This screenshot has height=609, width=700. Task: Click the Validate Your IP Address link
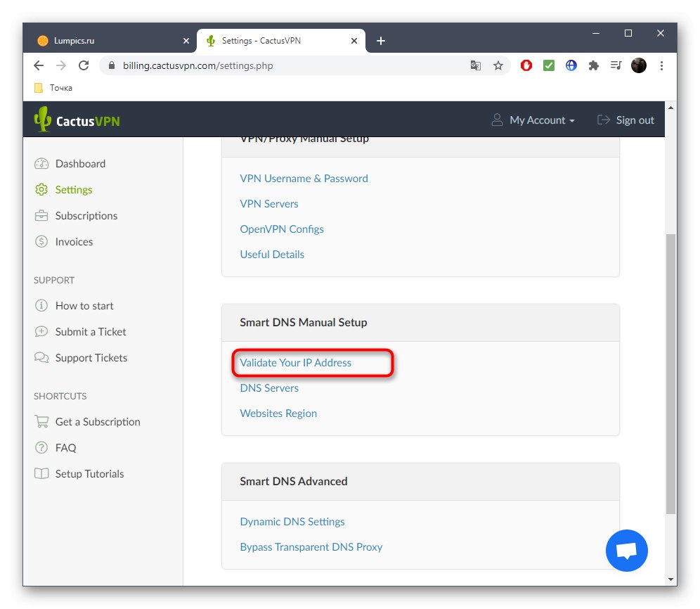[296, 363]
